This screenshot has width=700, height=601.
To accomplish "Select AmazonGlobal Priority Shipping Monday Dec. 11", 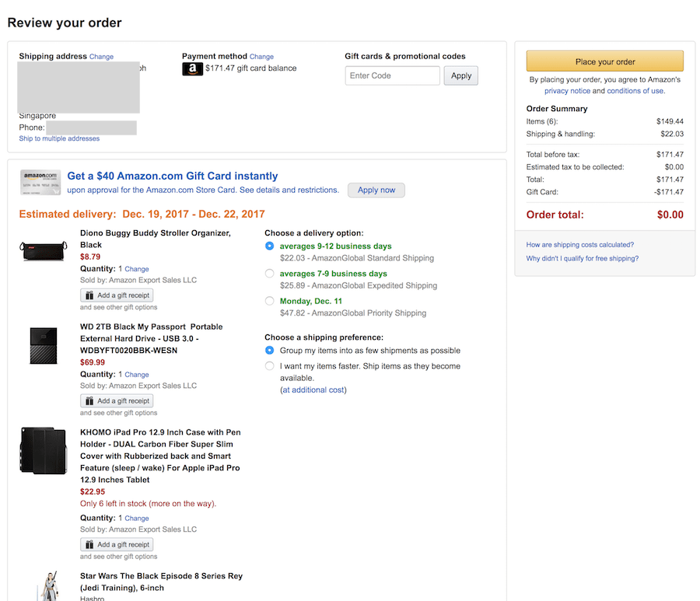I will pos(270,301).
